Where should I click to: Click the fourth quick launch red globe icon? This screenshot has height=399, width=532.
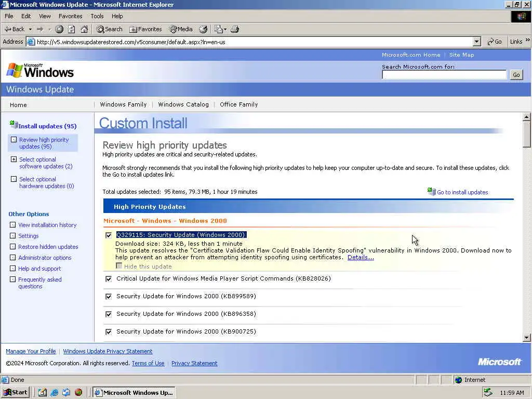[x=78, y=393]
